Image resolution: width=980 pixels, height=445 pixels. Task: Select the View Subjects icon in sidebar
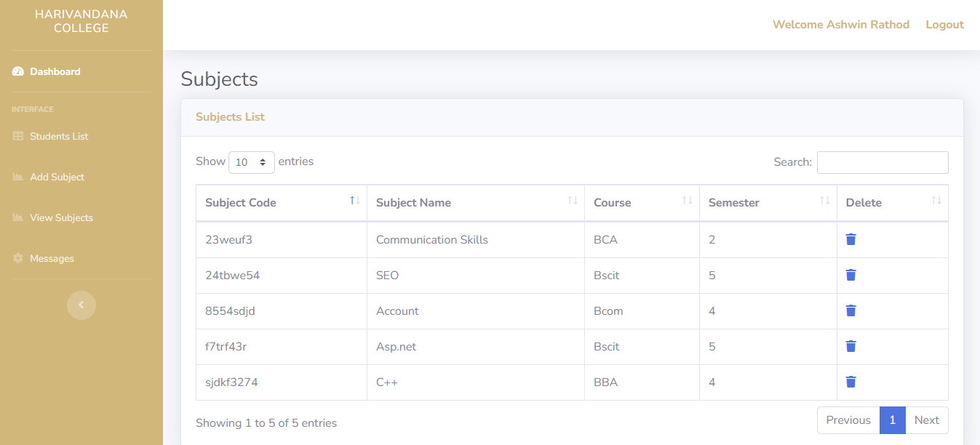tap(17, 217)
